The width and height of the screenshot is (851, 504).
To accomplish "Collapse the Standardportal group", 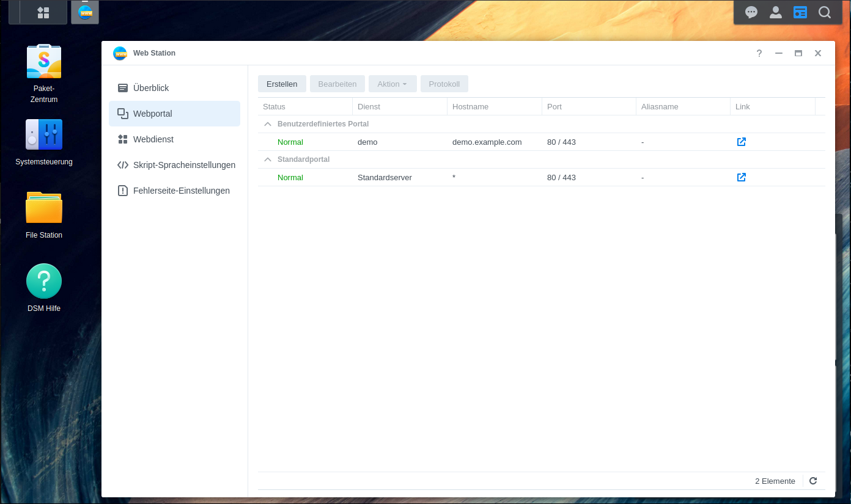I will pyautogui.click(x=267, y=159).
